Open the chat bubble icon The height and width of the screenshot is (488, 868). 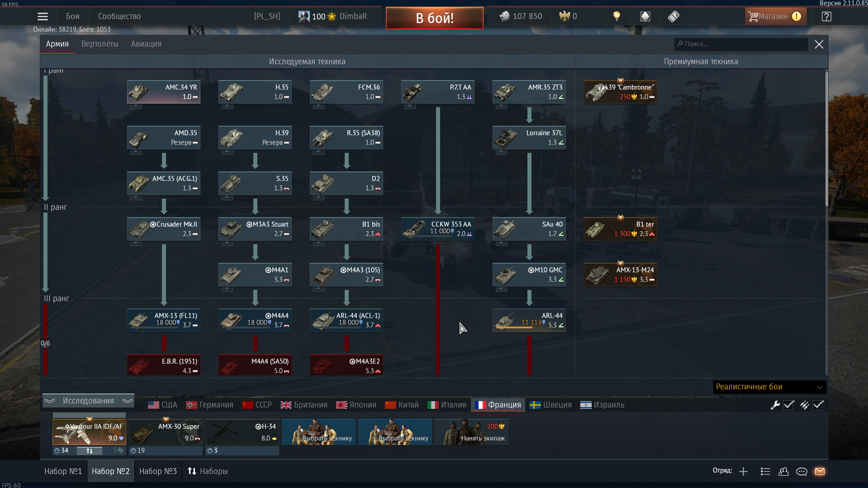pyautogui.click(x=802, y=471)
